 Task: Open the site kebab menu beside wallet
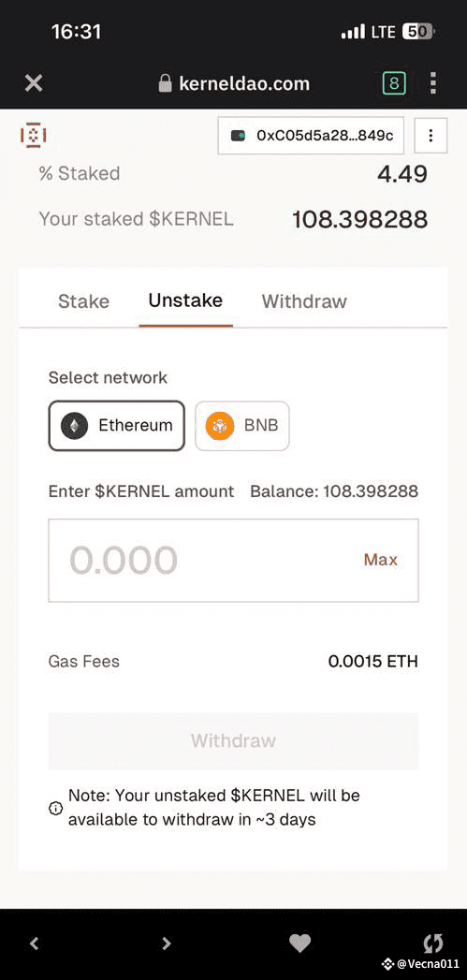[x=431, y=135]
